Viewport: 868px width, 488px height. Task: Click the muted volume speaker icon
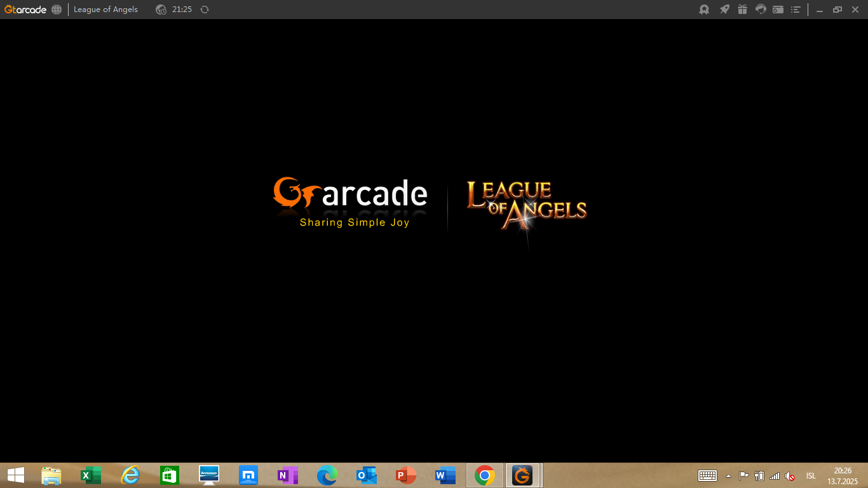point(790,475)
